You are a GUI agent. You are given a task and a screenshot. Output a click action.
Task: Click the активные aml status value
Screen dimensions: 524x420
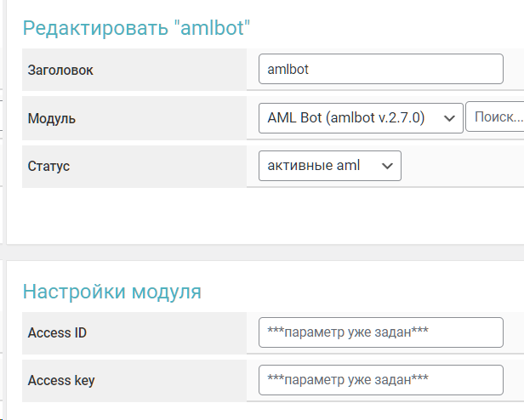(x=314, y=166)
